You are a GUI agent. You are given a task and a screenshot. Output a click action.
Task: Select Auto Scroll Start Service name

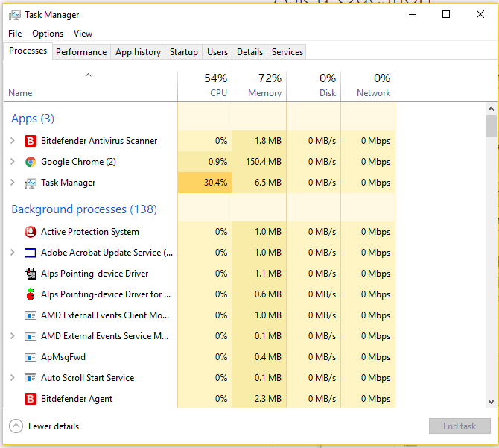point(88,378)
